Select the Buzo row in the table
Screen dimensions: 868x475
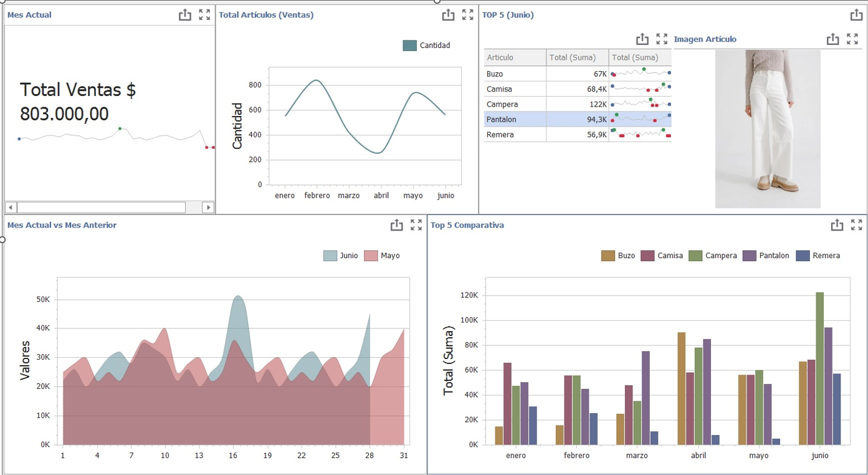tap(578, 74)
